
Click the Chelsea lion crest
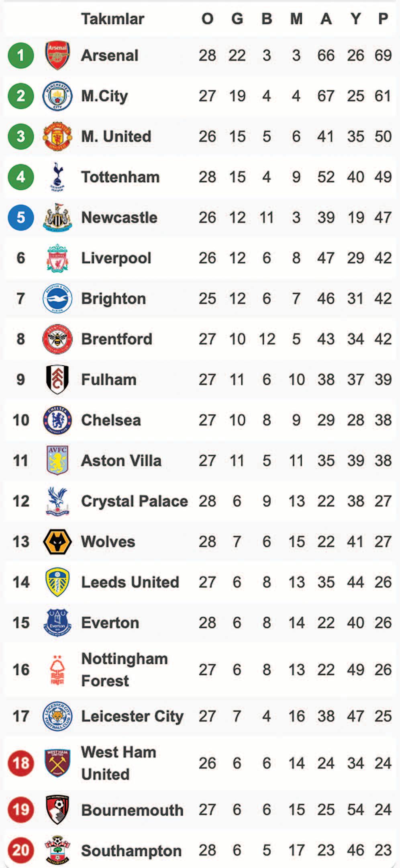click(x=57, y=420)
